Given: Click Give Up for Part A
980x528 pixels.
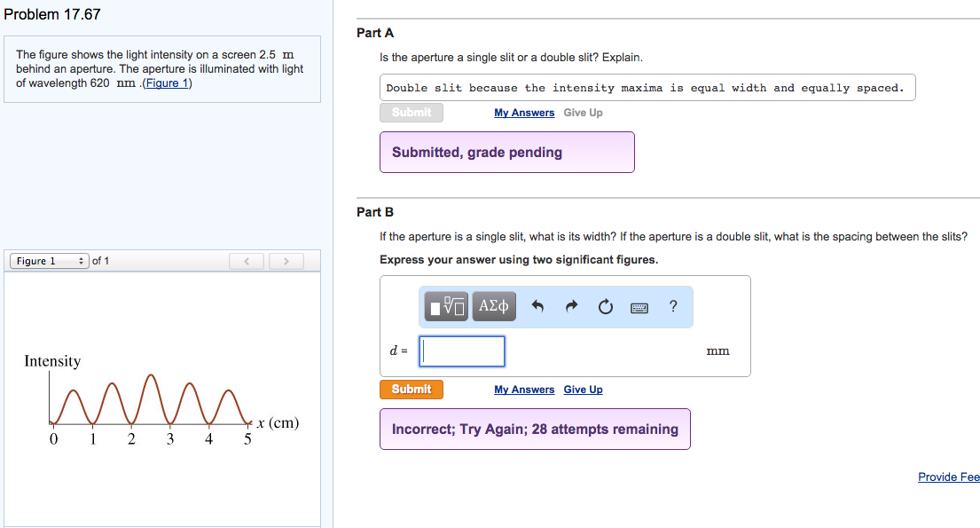Looking at the screenshot, I should (x=583, y=113).
